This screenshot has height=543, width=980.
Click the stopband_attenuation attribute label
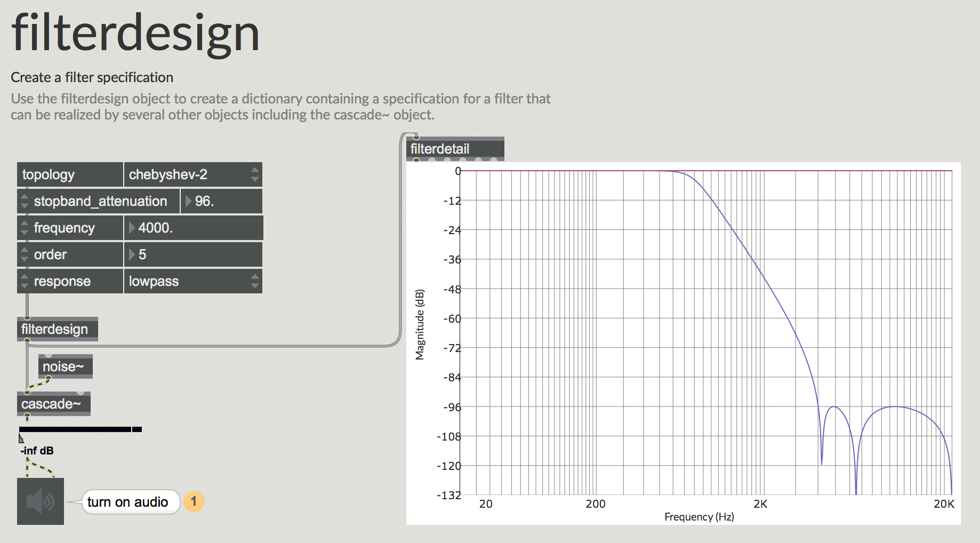coord(101,201)
